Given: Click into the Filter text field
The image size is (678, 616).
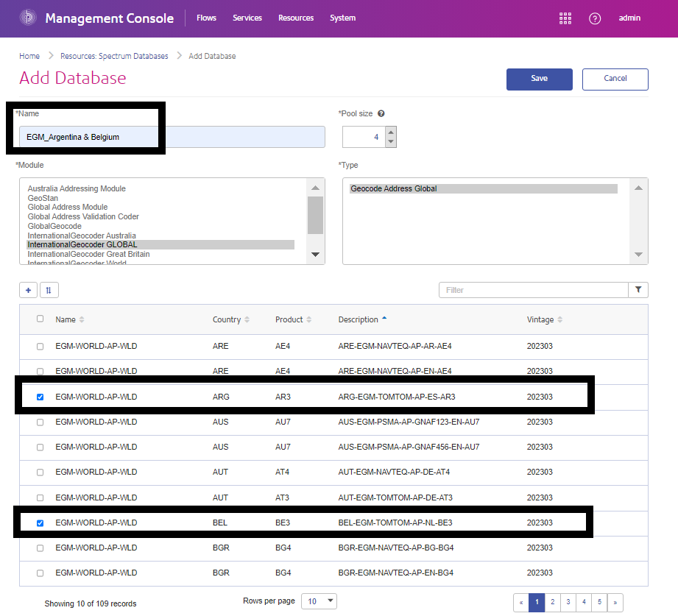Looking at the screenshot, I should (x=533, y=290).
